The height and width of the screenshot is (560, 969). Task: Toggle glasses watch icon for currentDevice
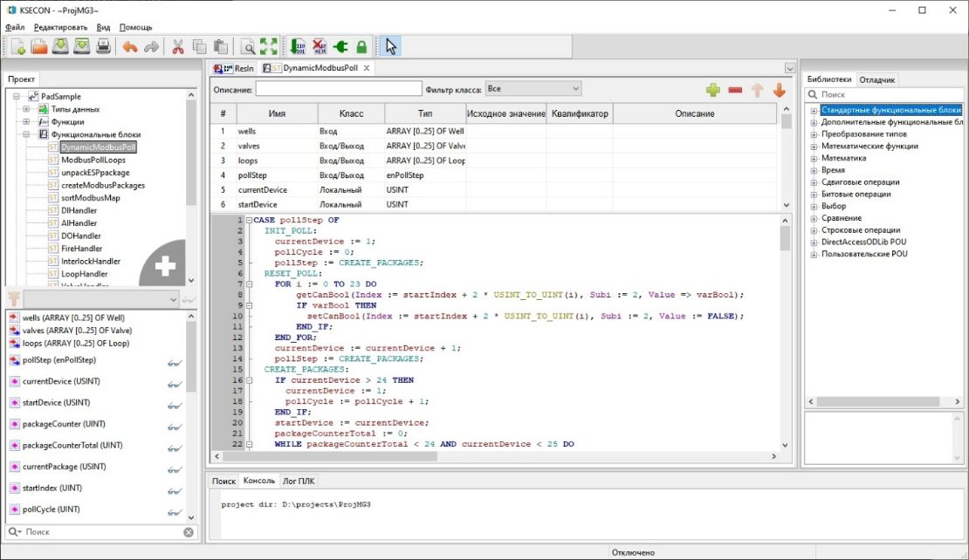point(175,382)
